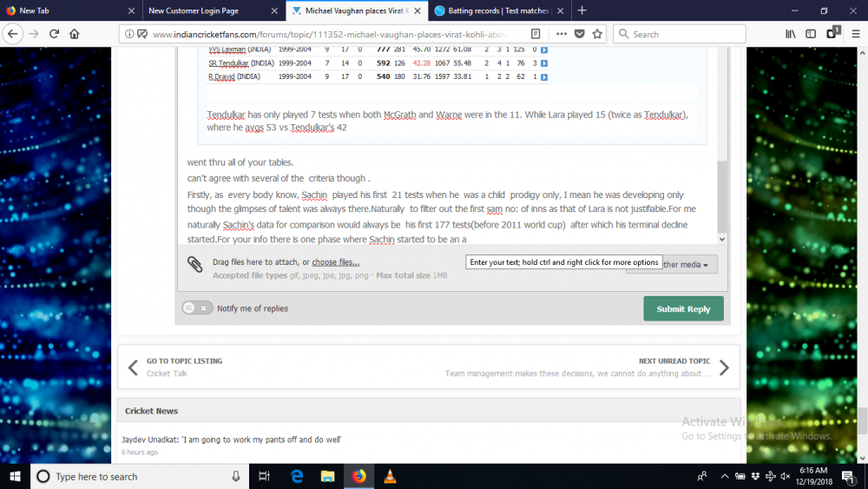Screen dimensions: 868x489
Task: Go back with browser back arrow
Action: click(x=13, y=34)
